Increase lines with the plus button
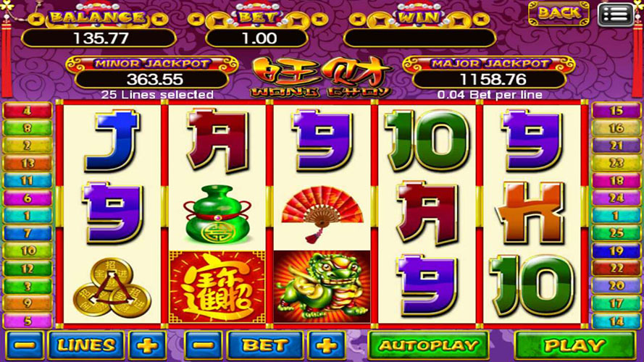This screenshot has height=362, width=644. 148,345
